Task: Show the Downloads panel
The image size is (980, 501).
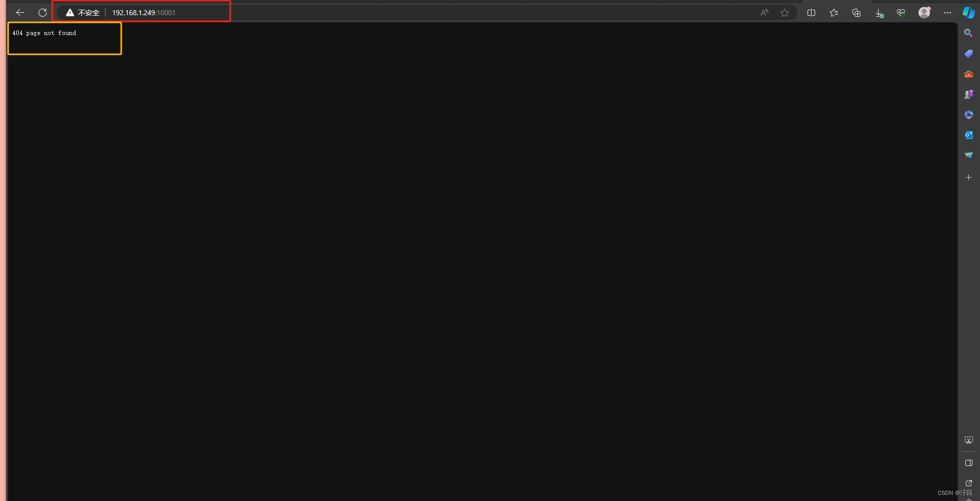Action: [879, 13]
